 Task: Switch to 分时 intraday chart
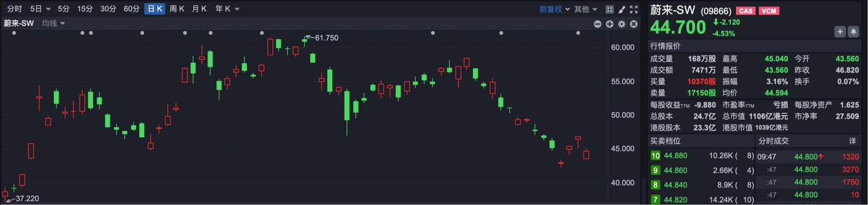[14, 9]
